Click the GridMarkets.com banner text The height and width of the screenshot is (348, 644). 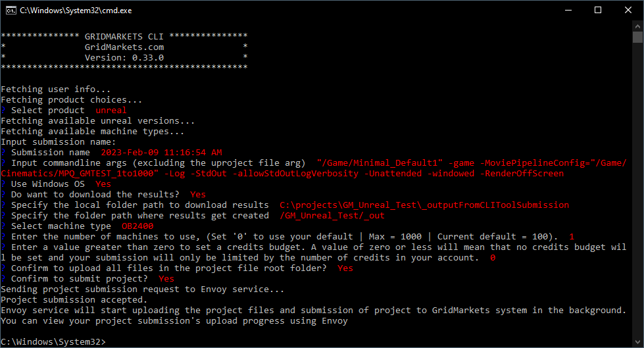pyautogui.click(x=124, y=47)
